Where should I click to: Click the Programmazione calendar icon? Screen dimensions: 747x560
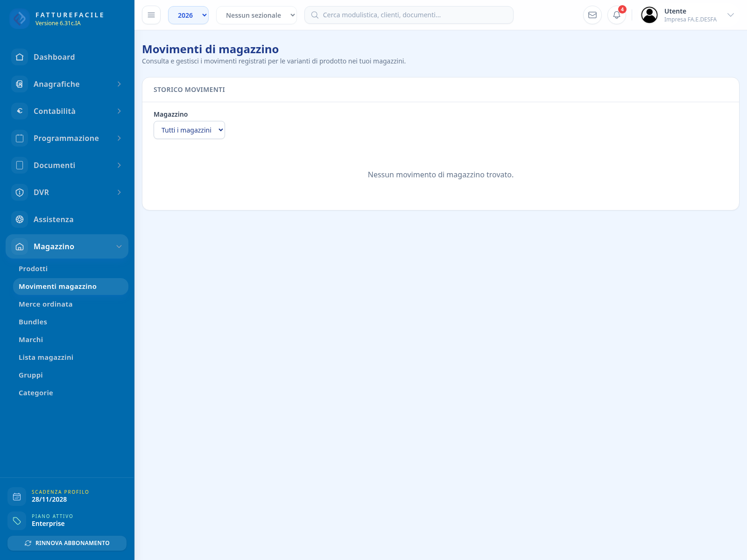pos(20,138)
